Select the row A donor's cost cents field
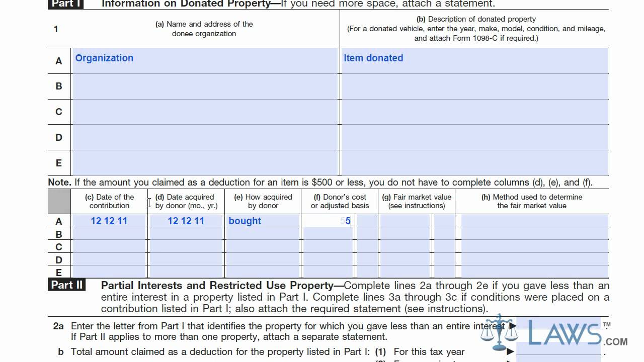 point(367,221)
